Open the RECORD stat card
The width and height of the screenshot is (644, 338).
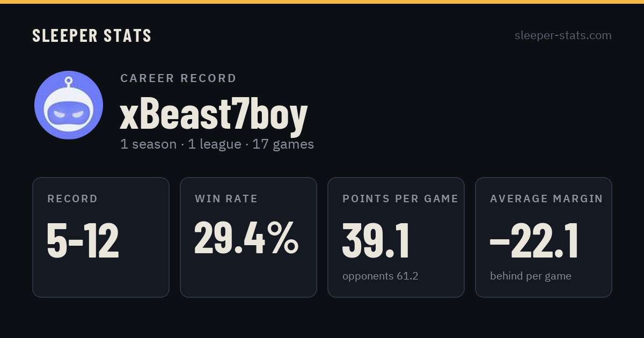(x=101, y=237)
